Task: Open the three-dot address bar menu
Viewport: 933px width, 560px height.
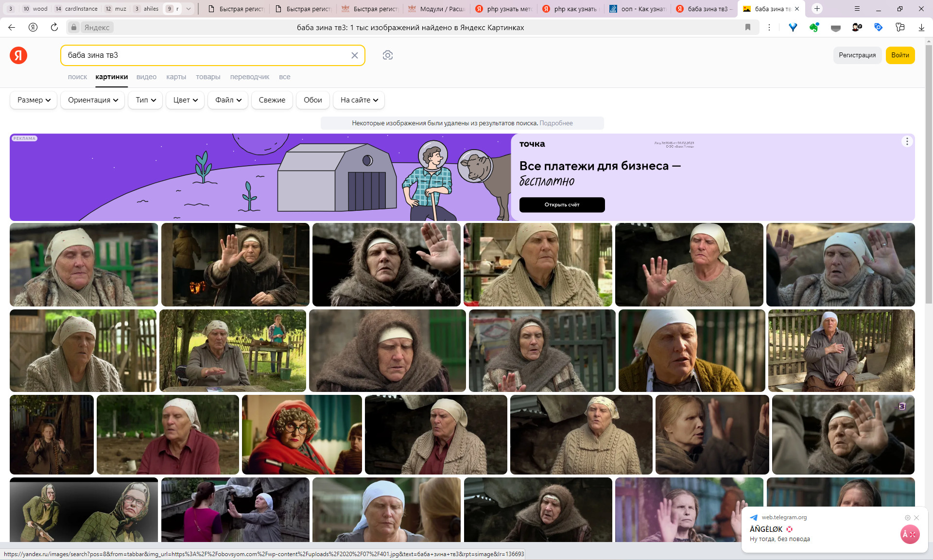Action: (x=769, y=27)
